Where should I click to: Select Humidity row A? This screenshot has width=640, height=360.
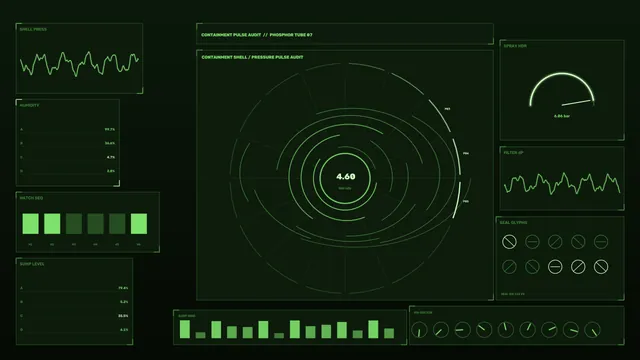click(x=68, y=129)
